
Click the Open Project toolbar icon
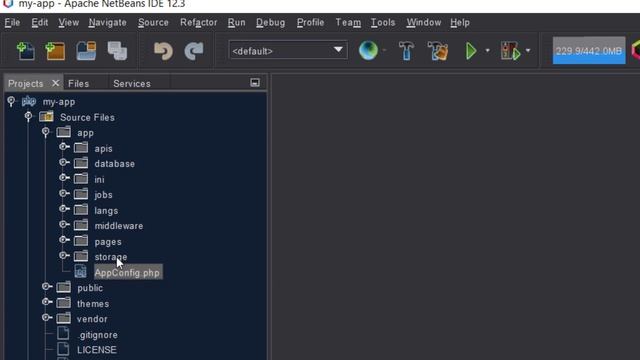click(86, 51)
